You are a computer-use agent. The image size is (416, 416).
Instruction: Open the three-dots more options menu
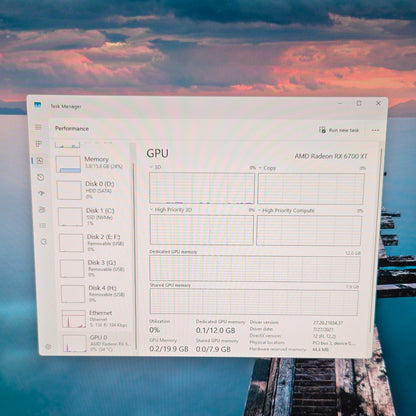[x=375, y=130]
